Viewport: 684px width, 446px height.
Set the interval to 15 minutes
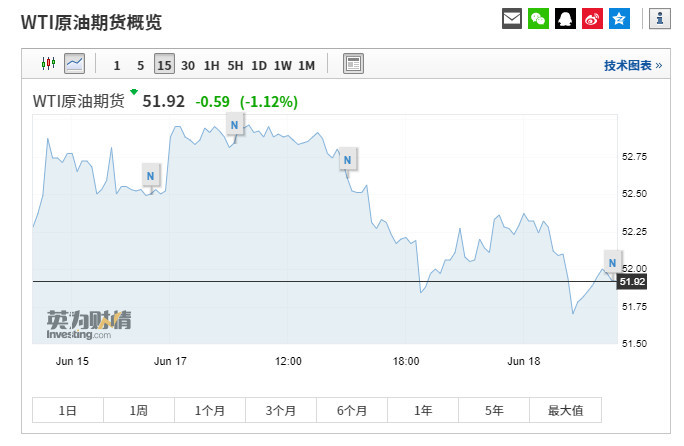[164, 65]
